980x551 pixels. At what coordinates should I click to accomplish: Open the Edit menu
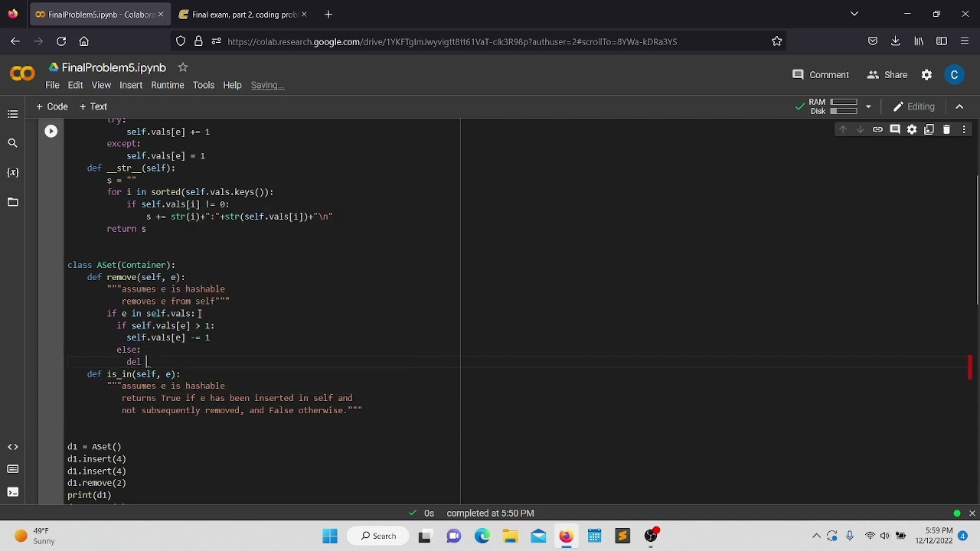tap(75, 85)
